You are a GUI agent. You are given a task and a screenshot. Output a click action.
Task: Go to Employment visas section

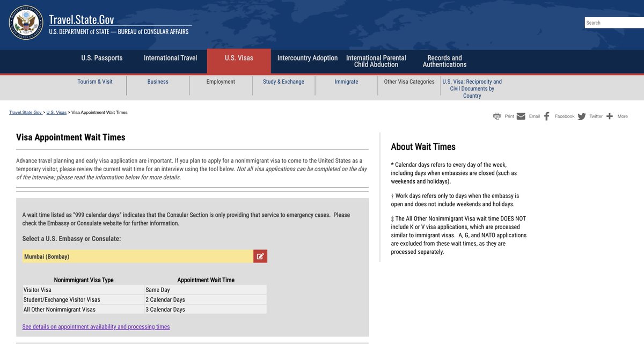[221, 82]
